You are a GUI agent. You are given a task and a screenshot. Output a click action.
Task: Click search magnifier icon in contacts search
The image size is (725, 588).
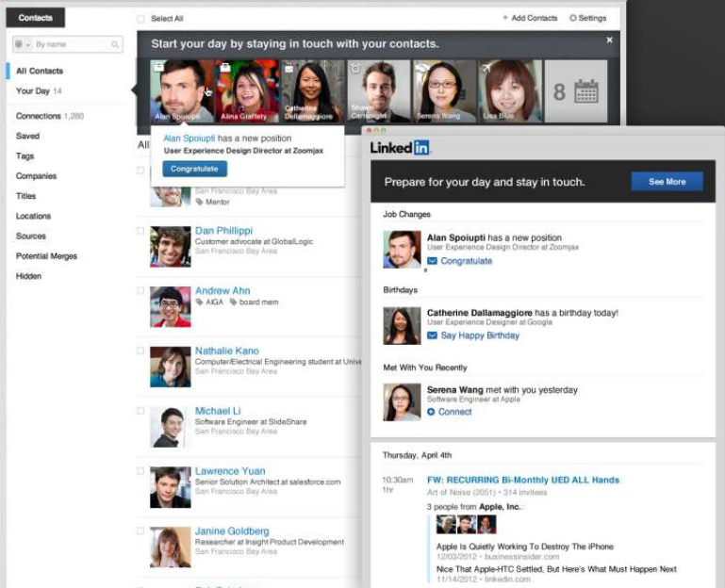(115, 44)
